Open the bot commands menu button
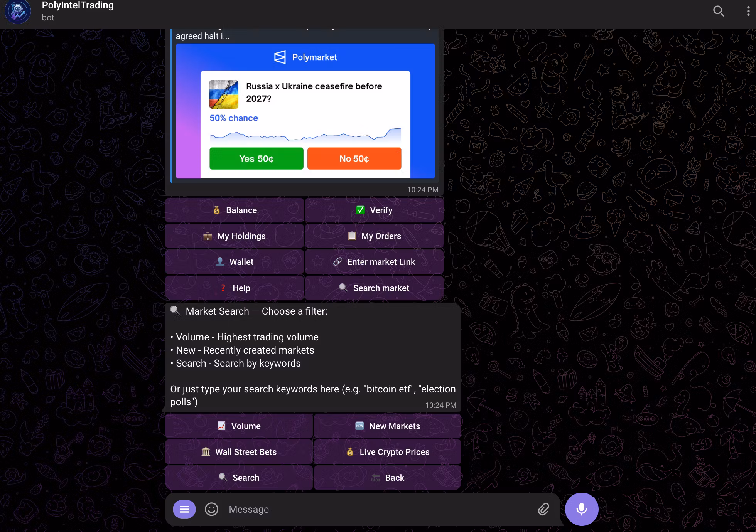The image size is (756, 532). (x=184, y=509)
